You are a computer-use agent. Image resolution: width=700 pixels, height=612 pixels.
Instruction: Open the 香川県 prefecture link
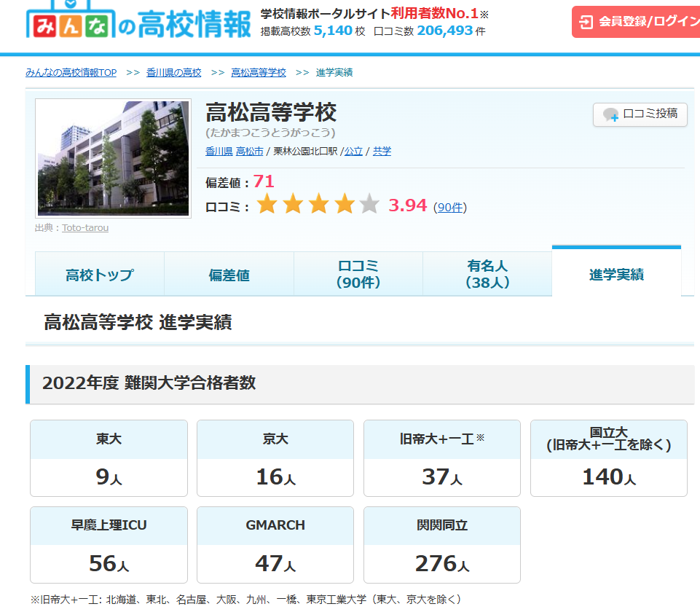pyautogui.click(x=219, y=152)
